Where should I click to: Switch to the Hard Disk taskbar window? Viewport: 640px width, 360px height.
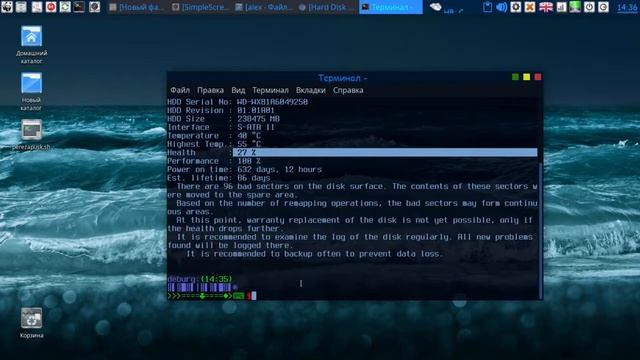pos(327,7)
